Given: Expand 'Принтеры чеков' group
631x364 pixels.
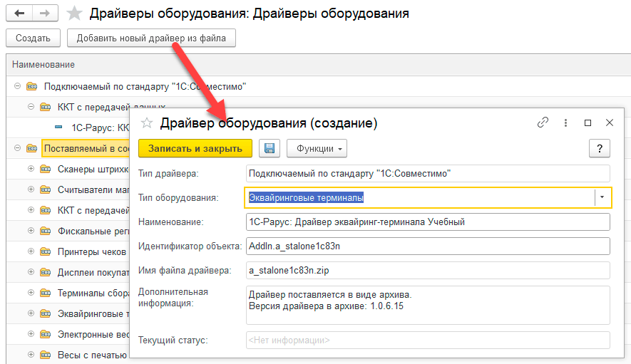Looking at the screenshot, I should pyautogui.click(x=31, y=251).
